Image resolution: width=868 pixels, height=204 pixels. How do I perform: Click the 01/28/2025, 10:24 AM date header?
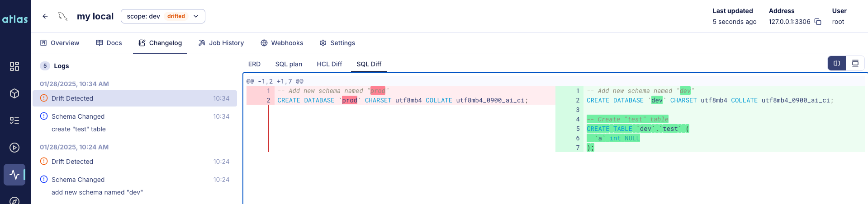tap(74, 147)
